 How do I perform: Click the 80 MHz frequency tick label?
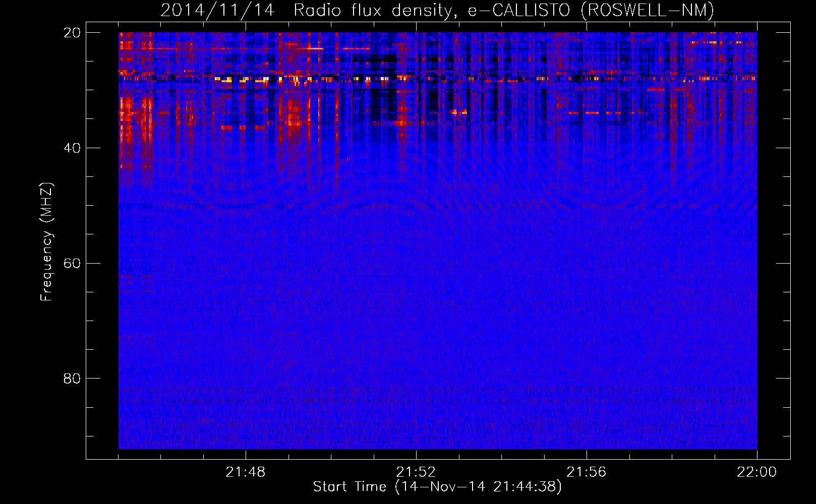click(x=72, y=379)
